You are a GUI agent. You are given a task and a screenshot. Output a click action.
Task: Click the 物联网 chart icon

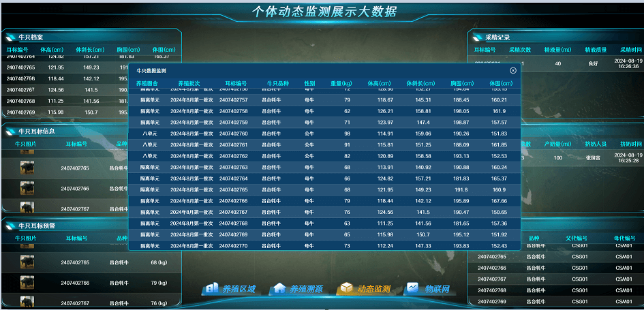(x=412, y=289)
